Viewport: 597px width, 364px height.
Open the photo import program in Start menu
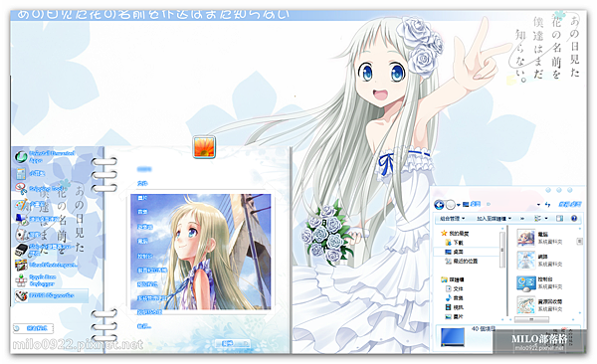click(x=46, y=265)
